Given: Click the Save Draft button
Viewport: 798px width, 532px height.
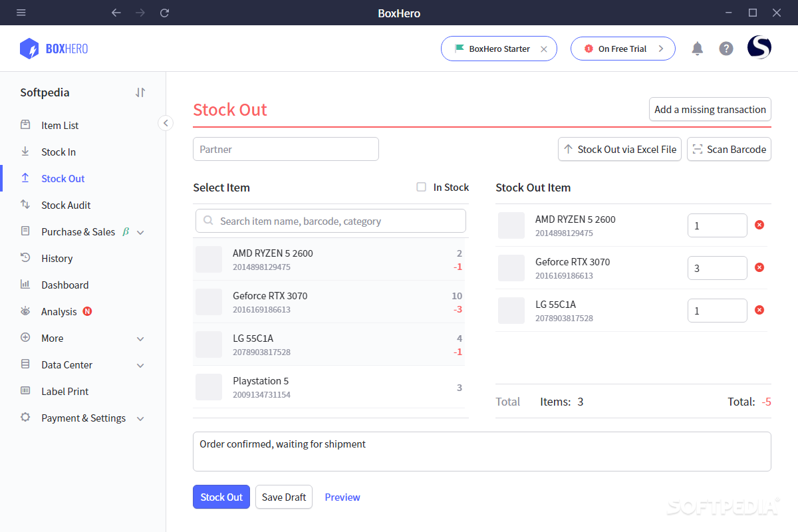Looking at the screenshot, I should [284, 497].
